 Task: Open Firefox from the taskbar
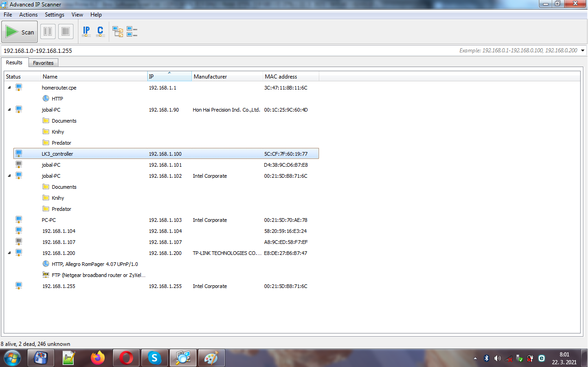click(x=98, y=357)
